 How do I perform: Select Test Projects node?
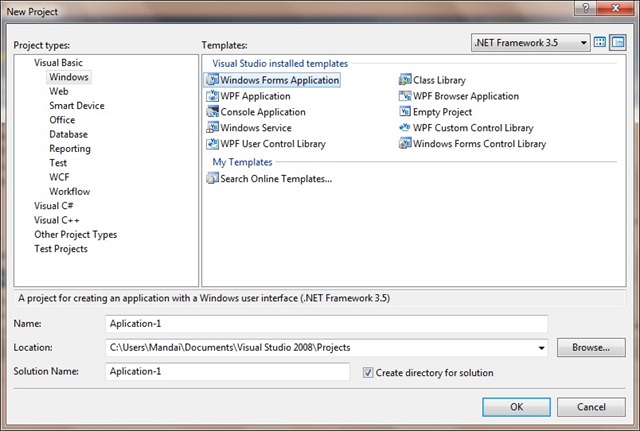pyautogui.click(x=61, y=249)
